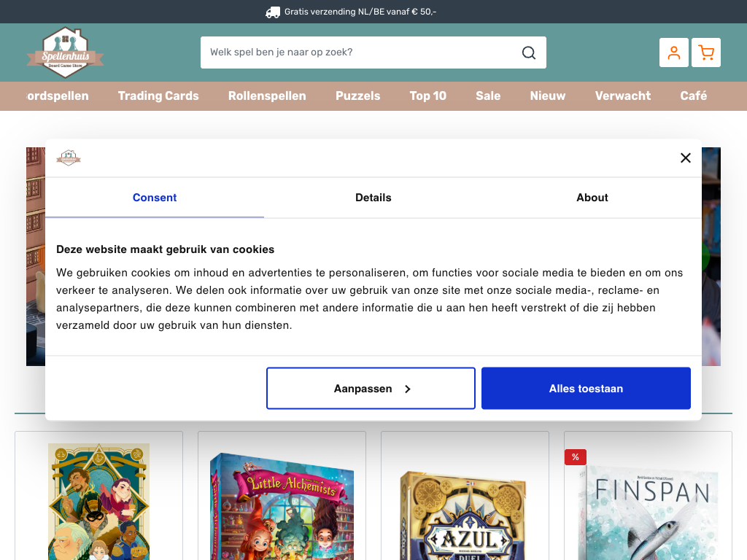Click the small logo in cookie dialog
The image size is (747, 560).
pyautogui.click(x=69, y=158)
